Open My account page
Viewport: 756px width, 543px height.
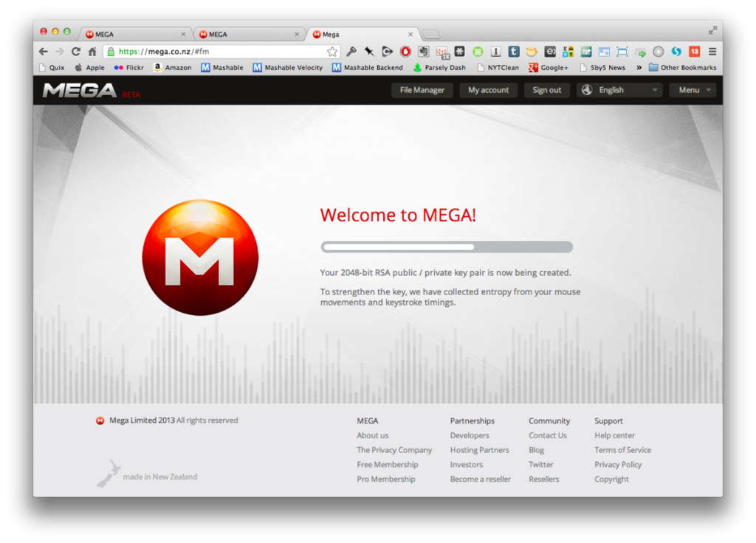pyautogui.click(x=488, y=90)
